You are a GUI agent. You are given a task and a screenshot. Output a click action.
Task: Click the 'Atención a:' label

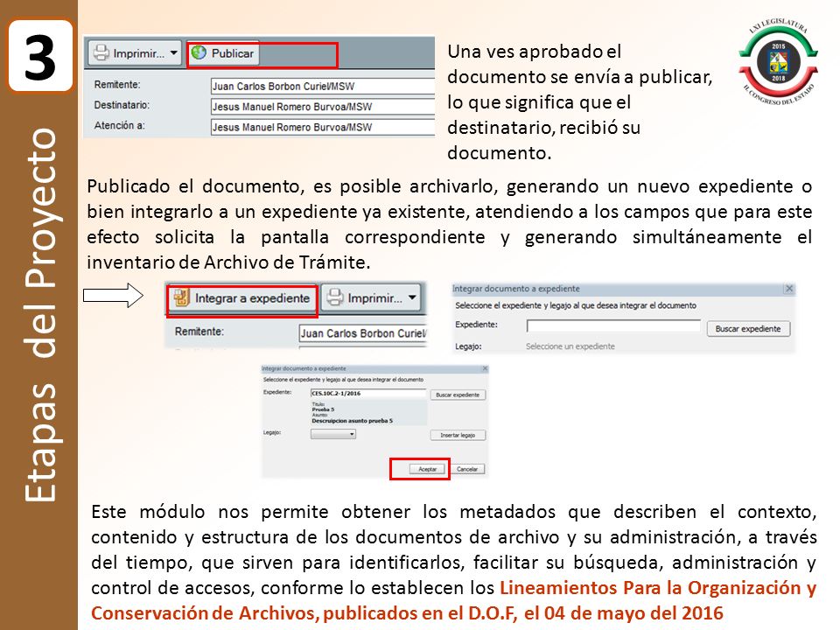pyautogui.click(x=120, y=125)
